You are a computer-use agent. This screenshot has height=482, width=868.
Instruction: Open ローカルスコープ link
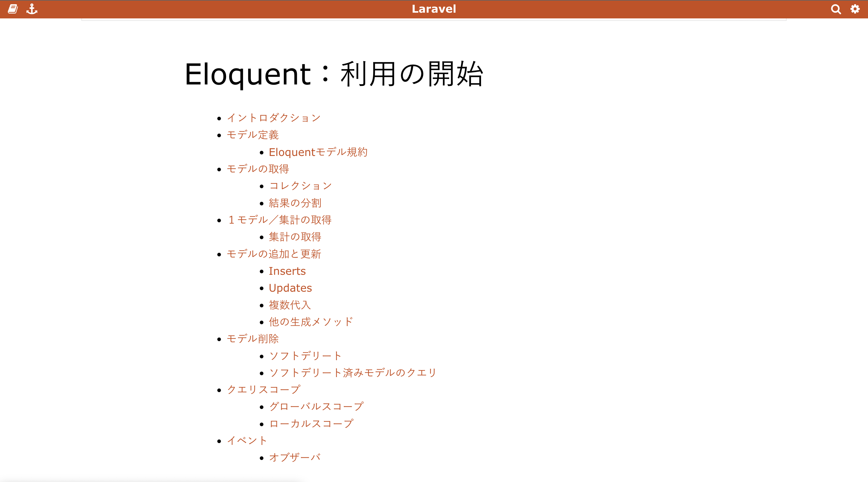311,424
